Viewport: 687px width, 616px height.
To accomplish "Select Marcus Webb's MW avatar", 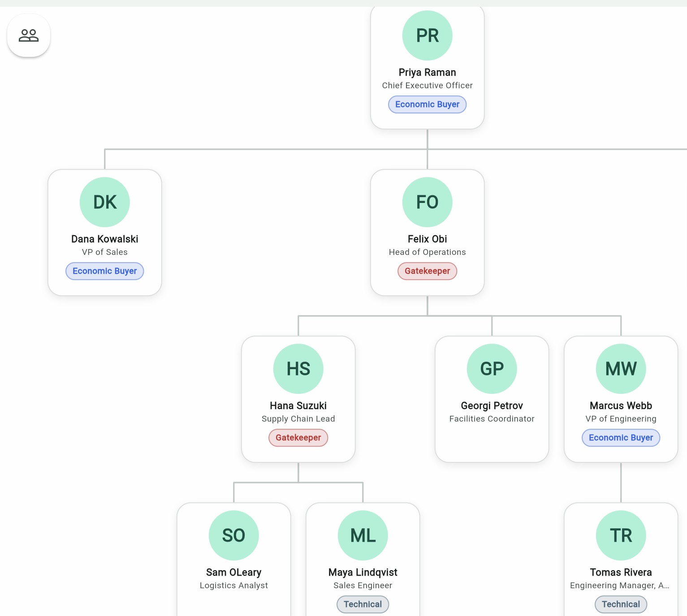I will coord(621,369).
